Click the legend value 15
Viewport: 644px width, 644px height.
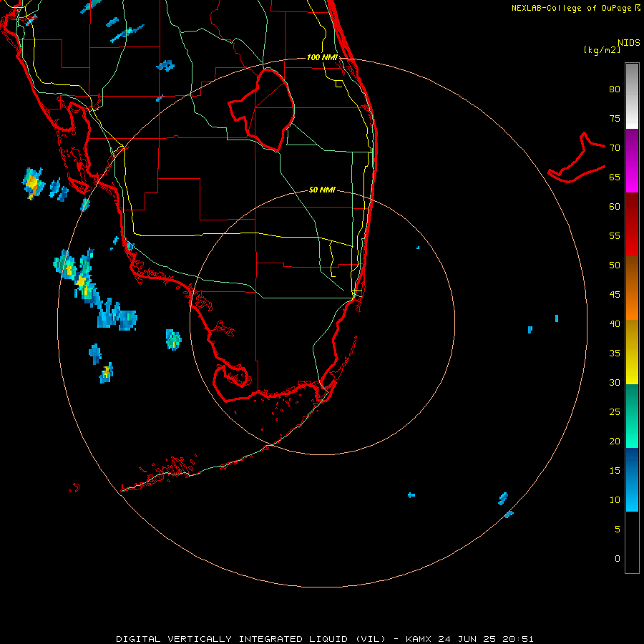[615, 471]
